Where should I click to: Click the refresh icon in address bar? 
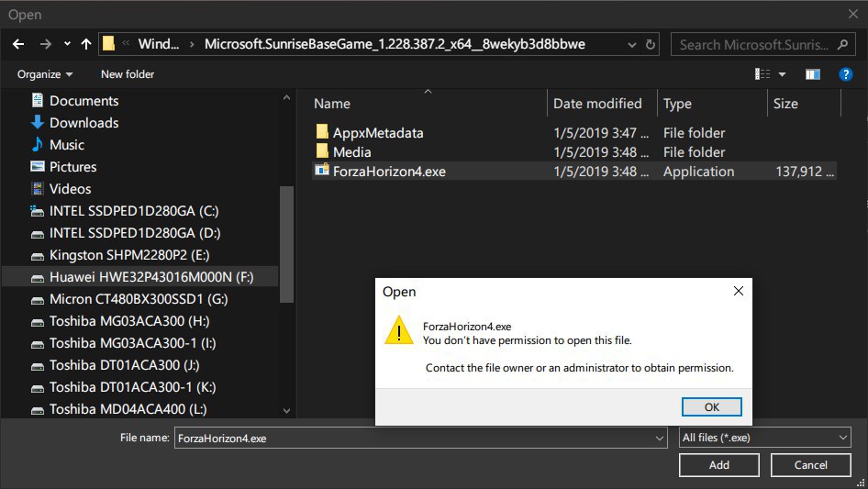[651, 44]
